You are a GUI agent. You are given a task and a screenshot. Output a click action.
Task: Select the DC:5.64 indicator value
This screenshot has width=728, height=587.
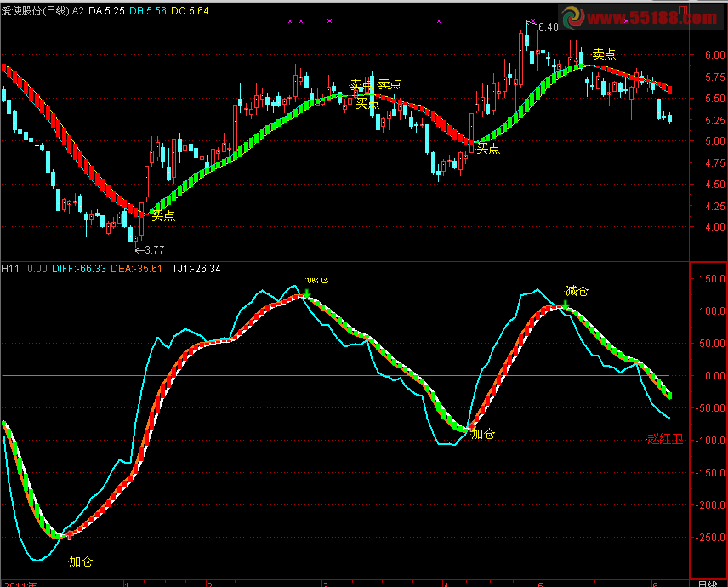coord(190,11)
